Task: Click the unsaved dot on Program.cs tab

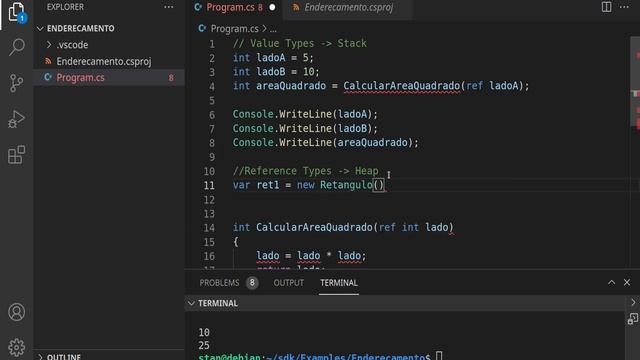Action: 272,7
